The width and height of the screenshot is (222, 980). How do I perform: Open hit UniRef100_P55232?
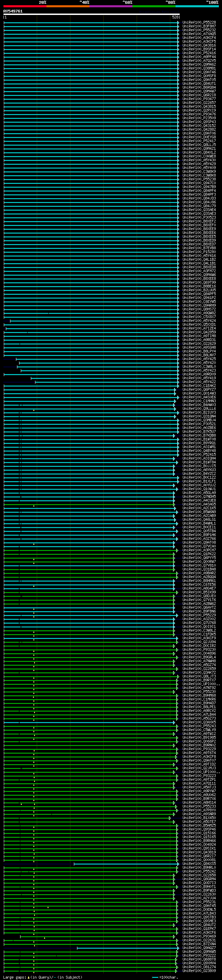199,30
